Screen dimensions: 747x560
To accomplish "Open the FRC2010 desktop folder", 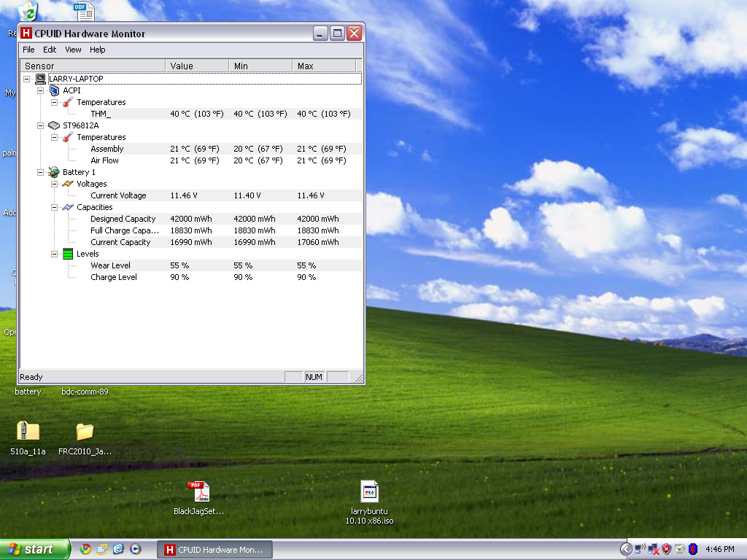I will 85,432.
